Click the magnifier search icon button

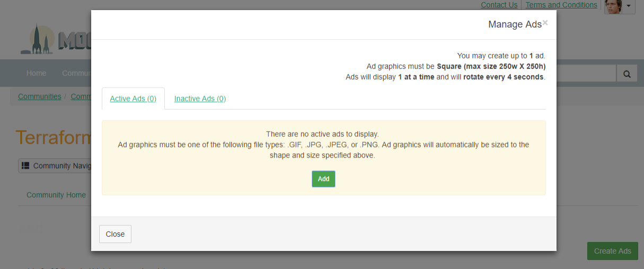point(627,74)
